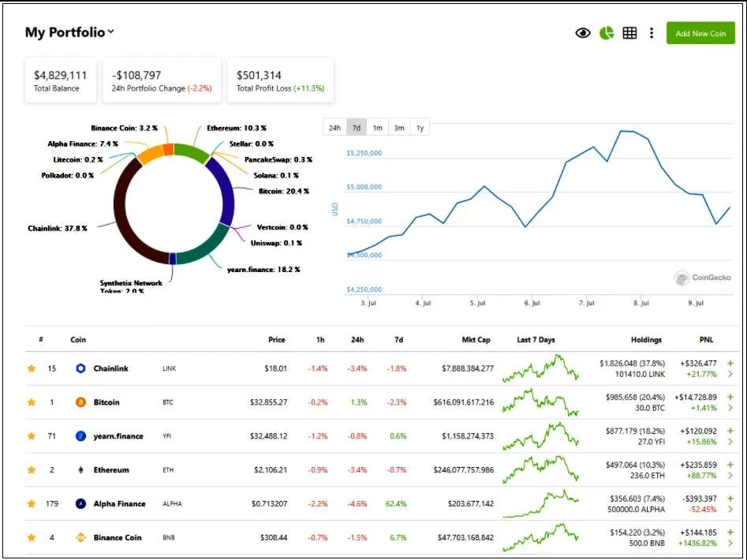Sort table by the Holdings column header
This screenshot has width=747, height=560.
coord(646,339)
